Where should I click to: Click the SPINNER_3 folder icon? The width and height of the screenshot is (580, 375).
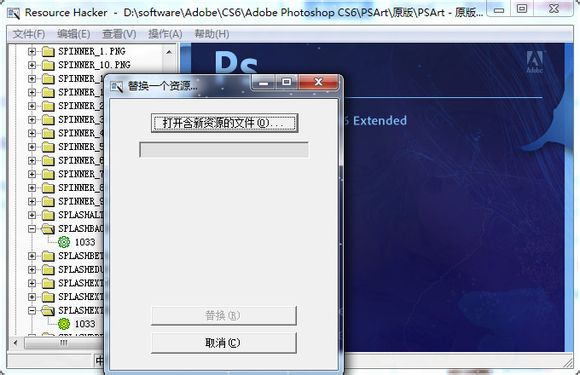click(x=48, y=120)
